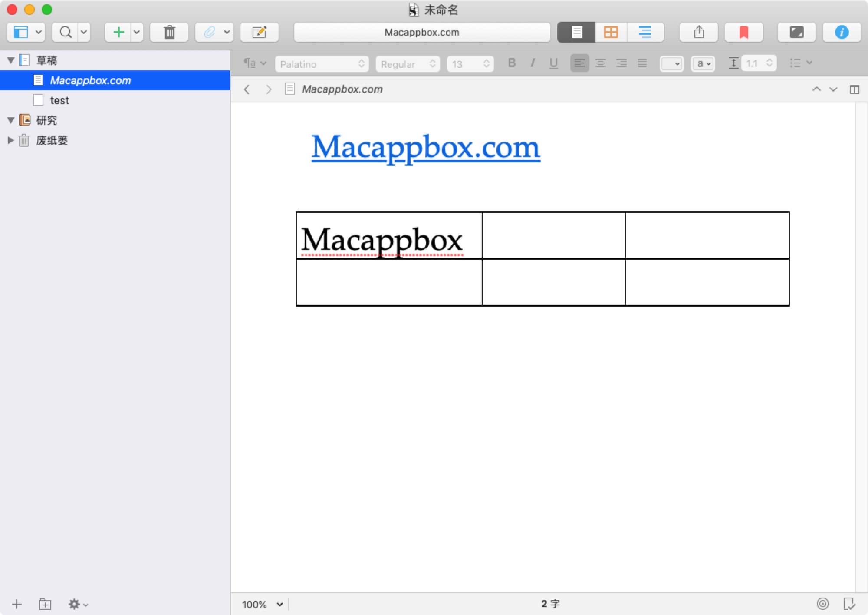Select the 研究 folder
The image size is (868, 615).
(46, 120)
